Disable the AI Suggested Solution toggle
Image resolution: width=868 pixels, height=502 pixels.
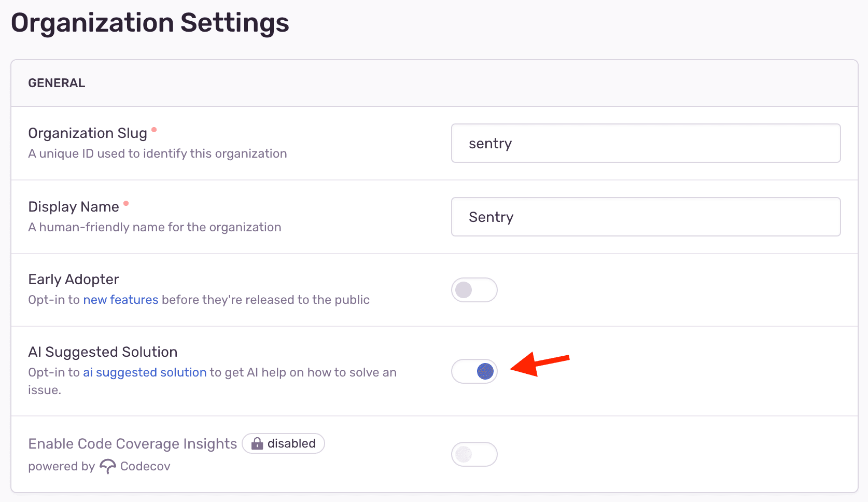[x=474, y=371]
